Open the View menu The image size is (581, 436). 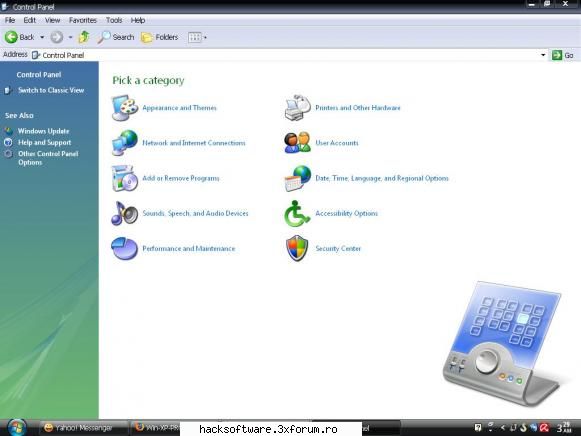point(52,20)
